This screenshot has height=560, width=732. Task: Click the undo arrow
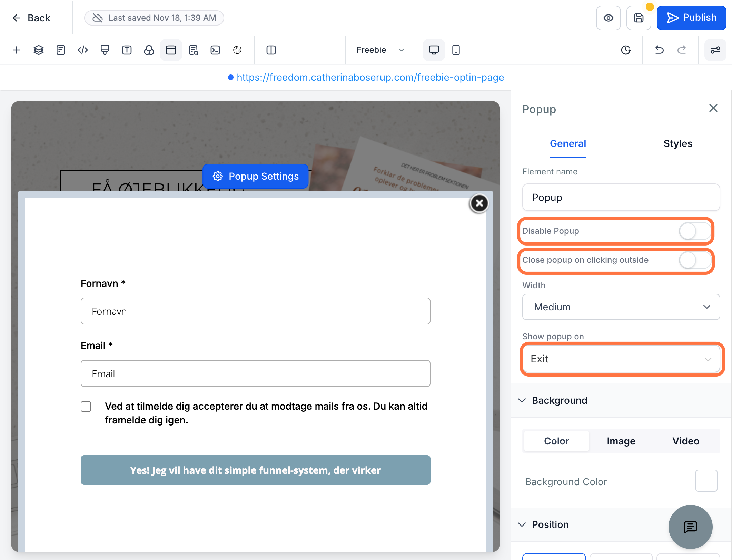coord(659,50)
